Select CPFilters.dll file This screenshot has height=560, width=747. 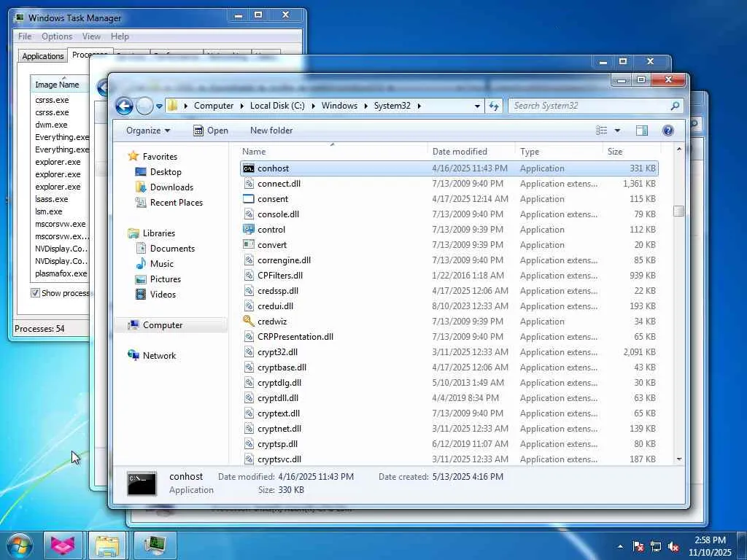click(x=280, y=275)
